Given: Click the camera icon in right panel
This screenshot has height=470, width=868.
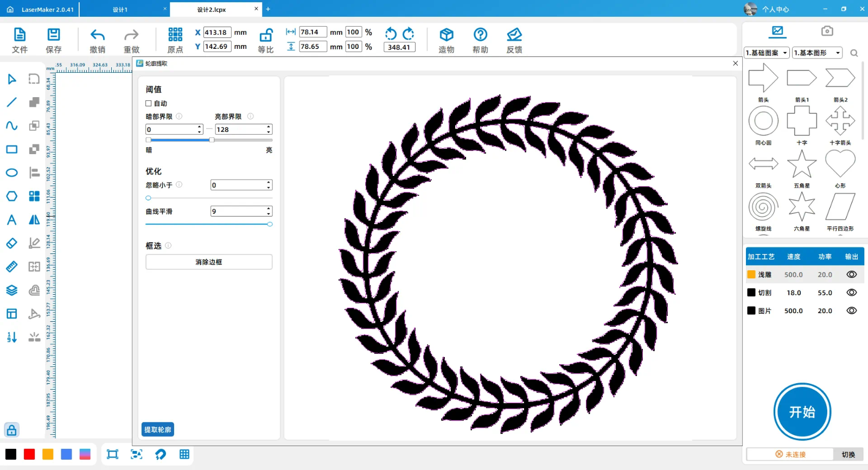Looking at the screenshot, I should click(827, 31).
